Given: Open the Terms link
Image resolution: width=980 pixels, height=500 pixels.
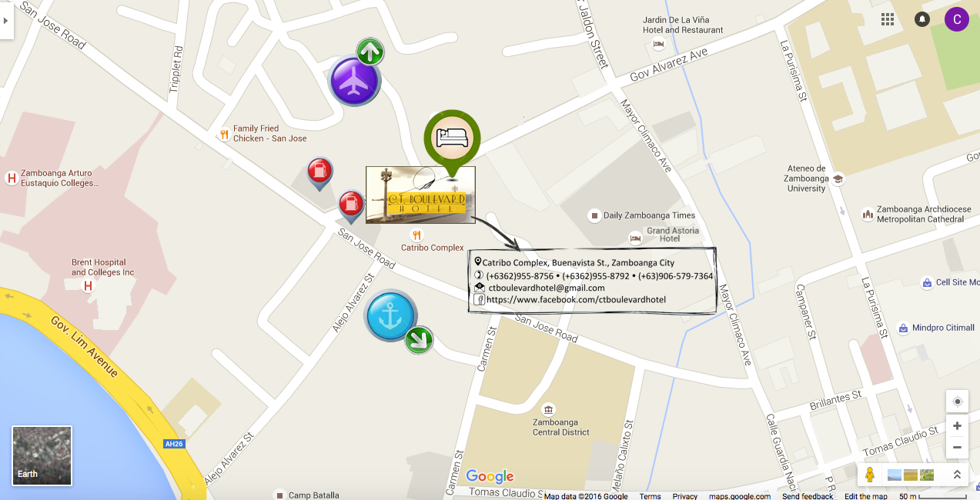Looking at the screenshot, I should pyautogui.click(x=650, y=496).
